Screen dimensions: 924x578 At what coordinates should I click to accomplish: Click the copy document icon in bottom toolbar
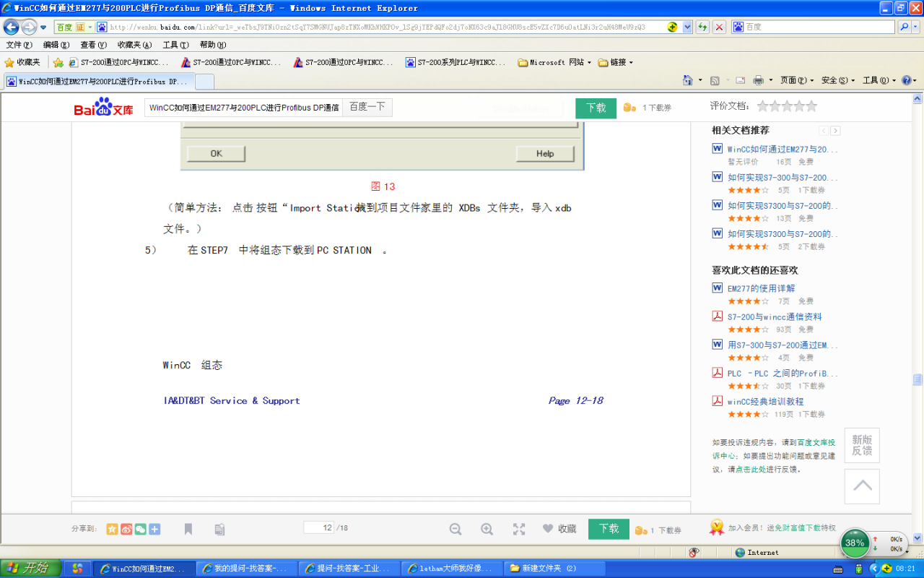pyautogui.click(x=220, y=529)
